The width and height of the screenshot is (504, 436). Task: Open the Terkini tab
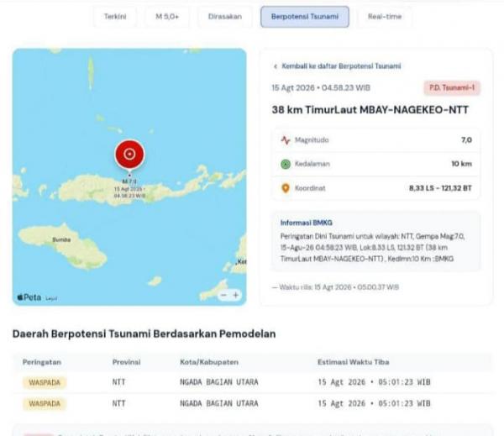[x=115, y=17]
